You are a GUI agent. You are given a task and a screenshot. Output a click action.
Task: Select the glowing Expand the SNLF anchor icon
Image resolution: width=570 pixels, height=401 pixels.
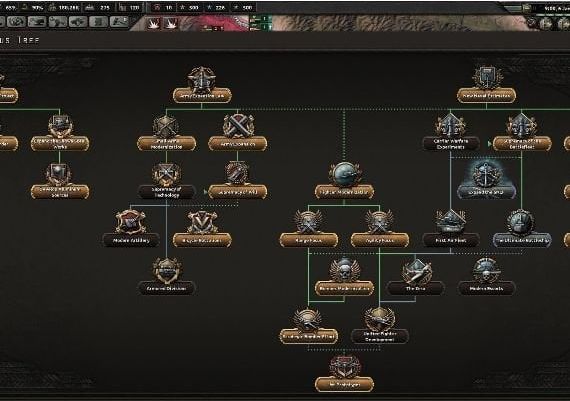point(486,174)
